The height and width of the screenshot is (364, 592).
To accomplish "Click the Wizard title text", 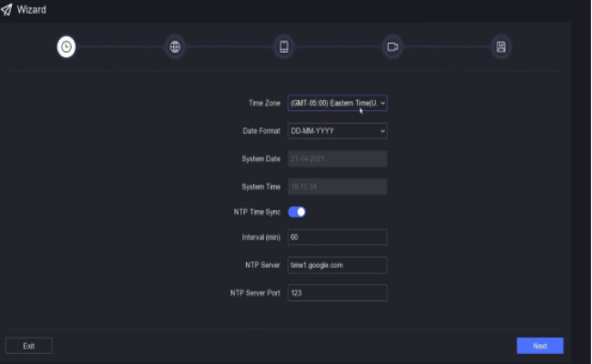I will (x=32, y=9).
